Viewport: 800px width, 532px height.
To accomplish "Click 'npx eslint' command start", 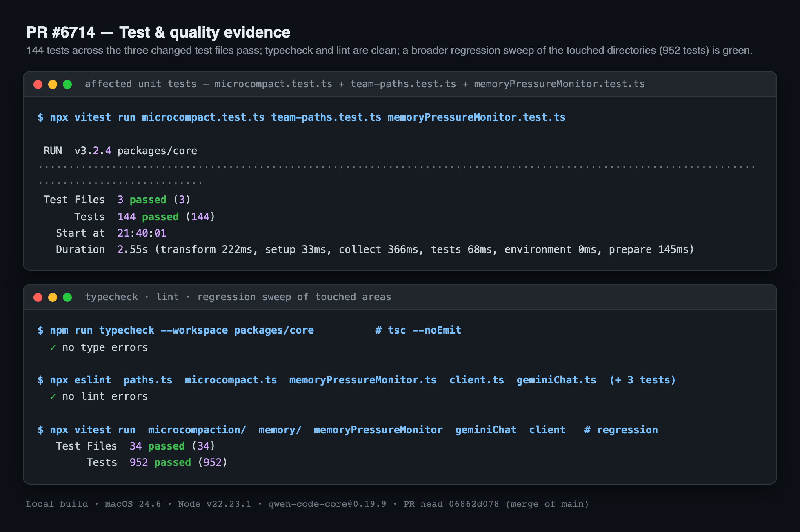I will coord(74,380).
